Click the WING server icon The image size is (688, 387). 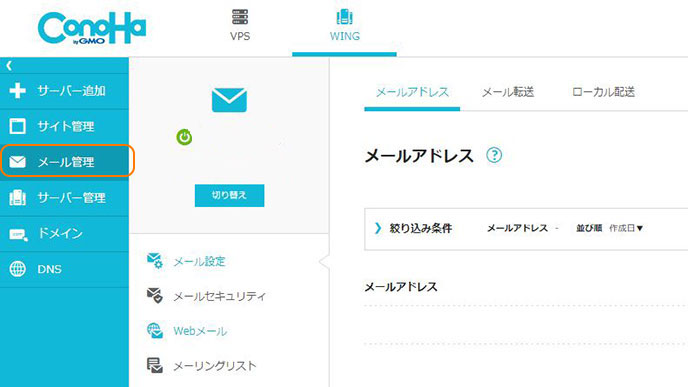coord(344,17)
